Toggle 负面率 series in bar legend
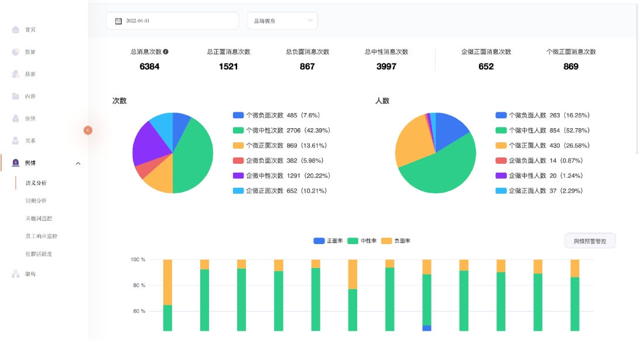The image size is (644, 343). point(396,241)
